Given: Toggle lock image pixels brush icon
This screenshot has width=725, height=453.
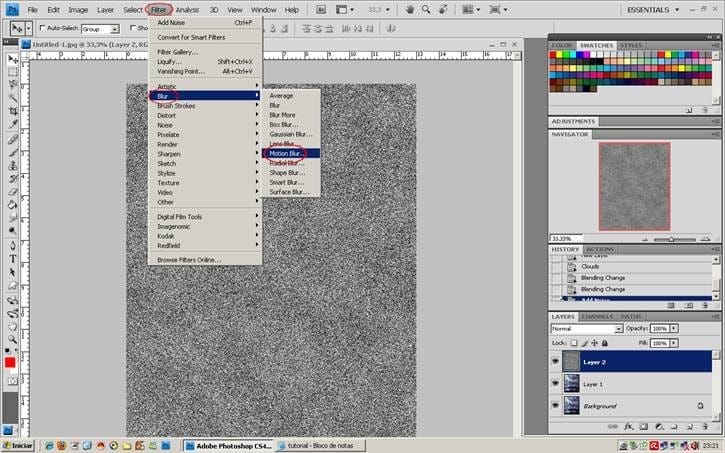Looking at the screenshot, I should click(584, 343).
